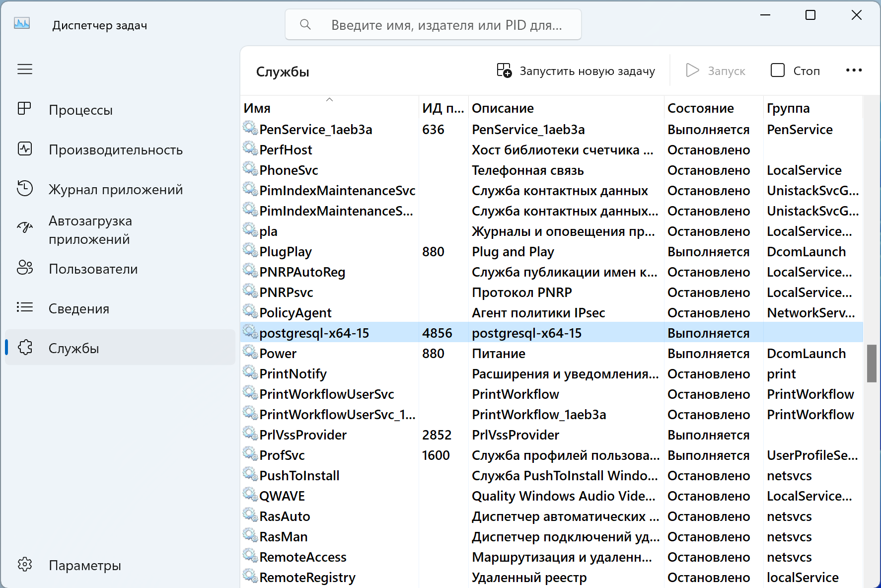Open the Процессы section icon
The width and height of the screenshot is (881, 588).
pos(24,109)
